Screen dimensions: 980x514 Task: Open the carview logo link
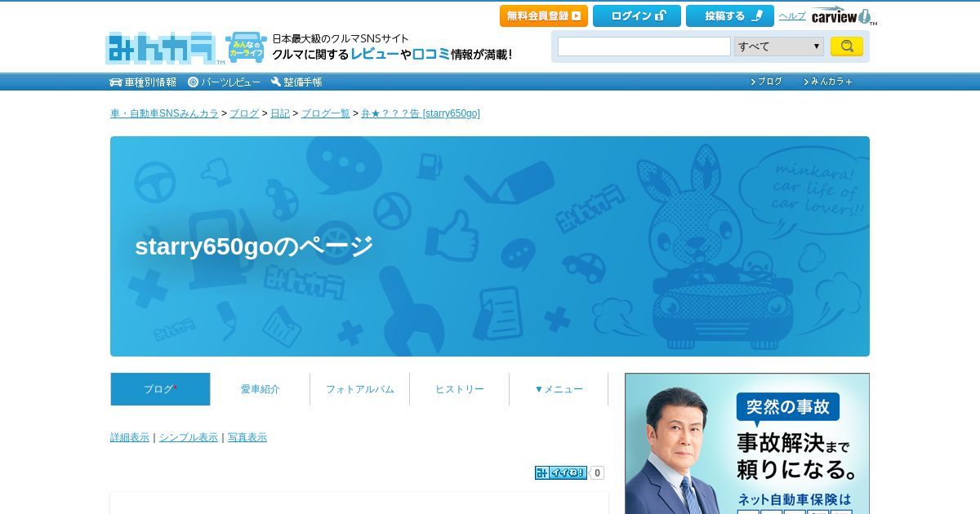(x=844, y=16)
